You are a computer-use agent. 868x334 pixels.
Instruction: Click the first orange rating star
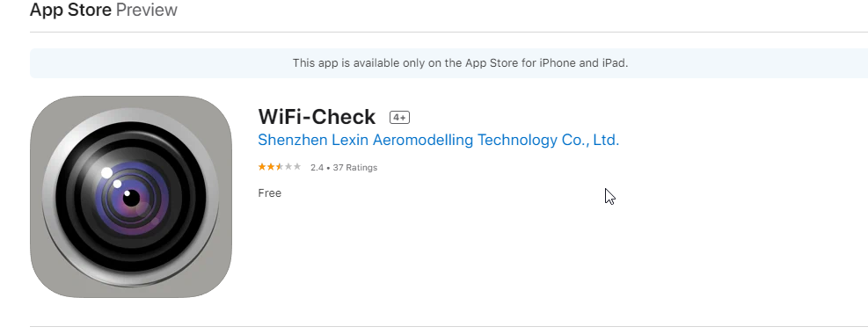click(262, 167)
